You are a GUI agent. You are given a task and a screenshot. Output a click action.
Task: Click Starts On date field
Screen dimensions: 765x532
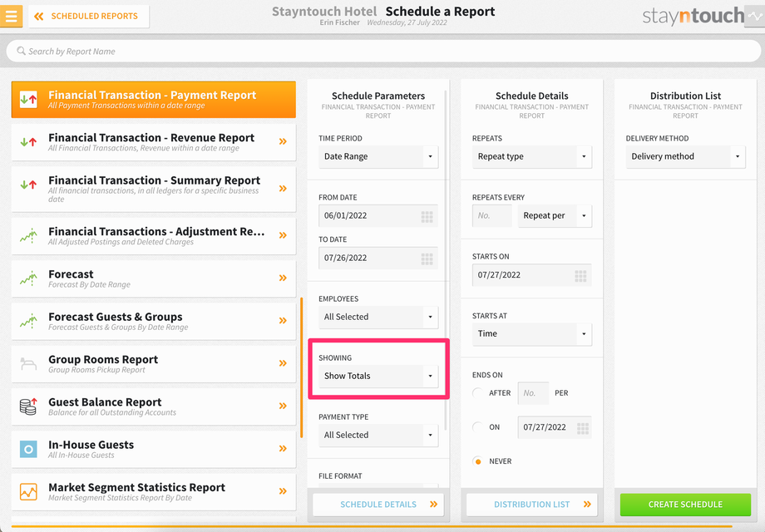[532, 275]
